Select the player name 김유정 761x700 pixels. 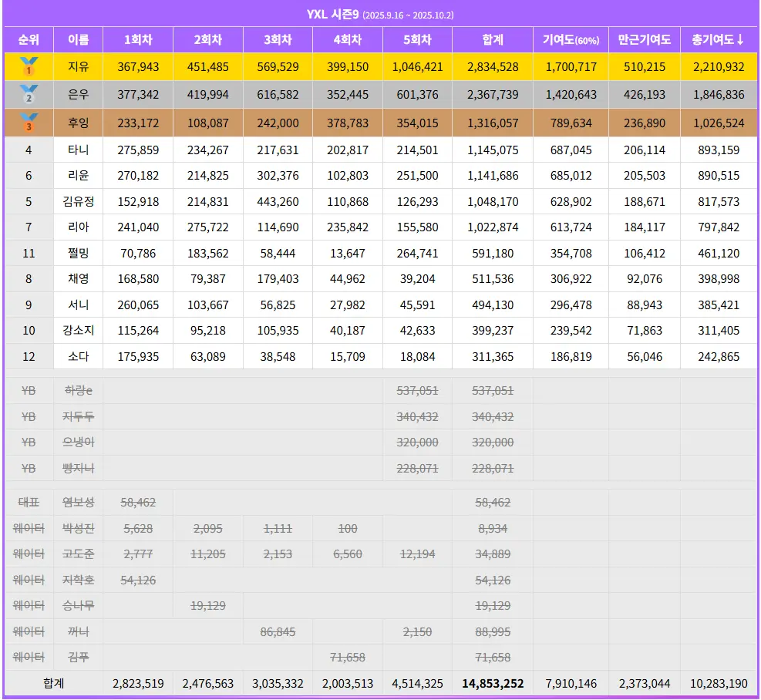78,201
